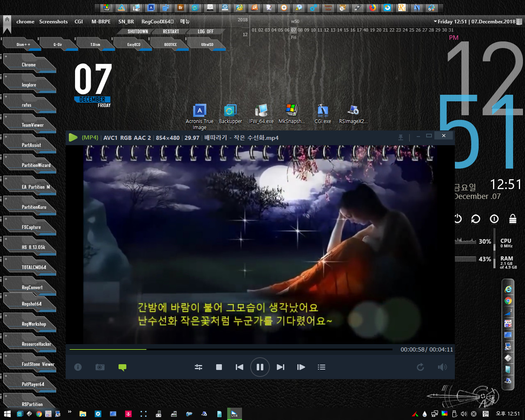Launch Dism++ from the launcher row

pos(23,44)
